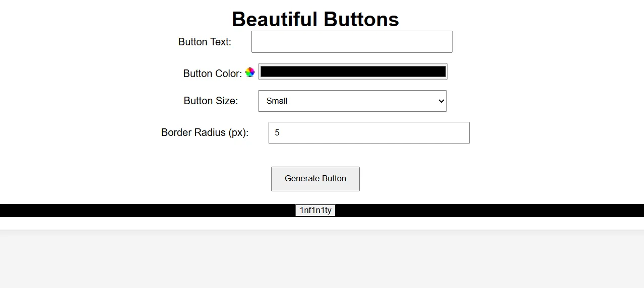Click the Generate Button
Viewport: 644px width, 288px height.
[x=315, y=179]
